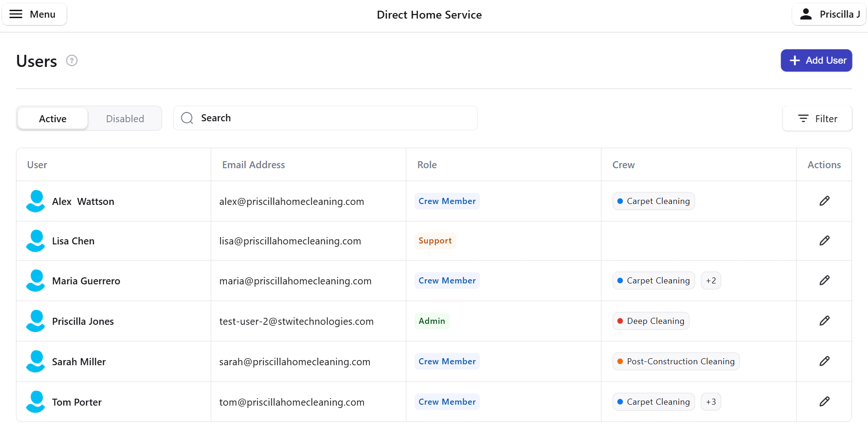Edit Lisa Chen using the pencil icon
This screenshot has height=427, width=868.
click(824, 241)
